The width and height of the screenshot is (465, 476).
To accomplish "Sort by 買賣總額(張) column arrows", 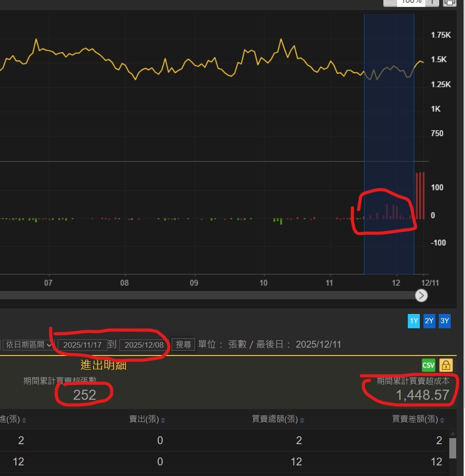I will point(302,420).
